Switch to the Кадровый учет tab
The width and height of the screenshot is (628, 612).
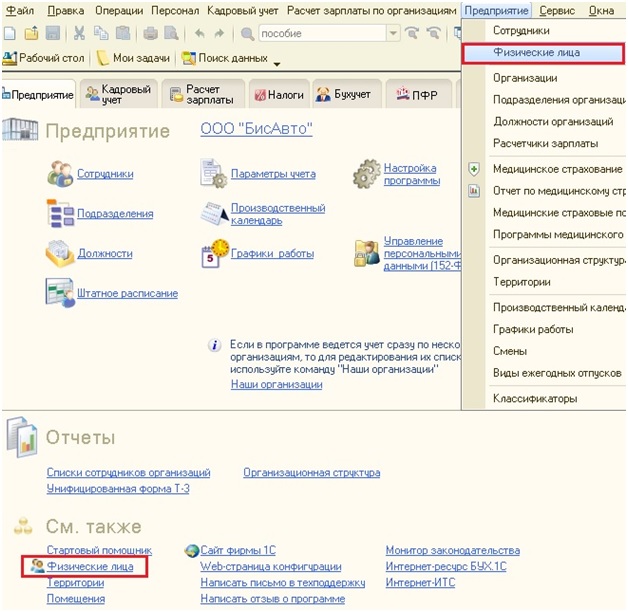(x=116, y=95)
